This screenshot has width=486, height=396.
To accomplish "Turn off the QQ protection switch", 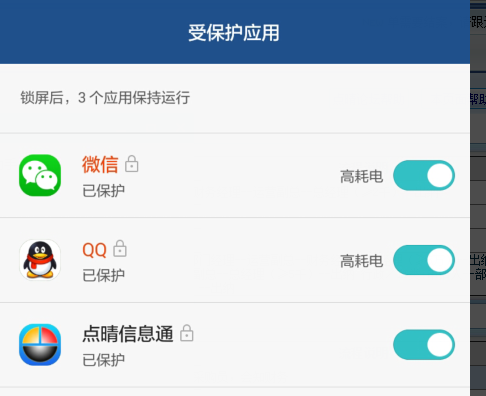I will tap(424, 260).
